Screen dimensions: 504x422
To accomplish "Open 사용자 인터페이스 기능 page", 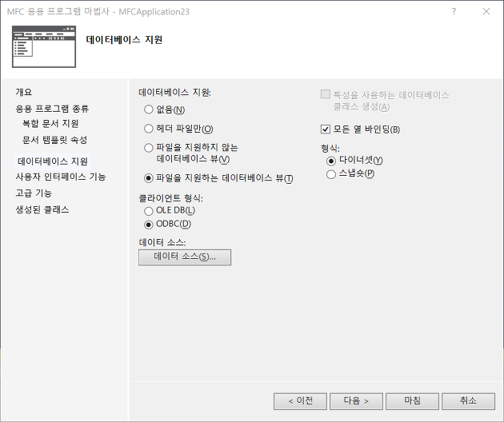I will [61, 177].
